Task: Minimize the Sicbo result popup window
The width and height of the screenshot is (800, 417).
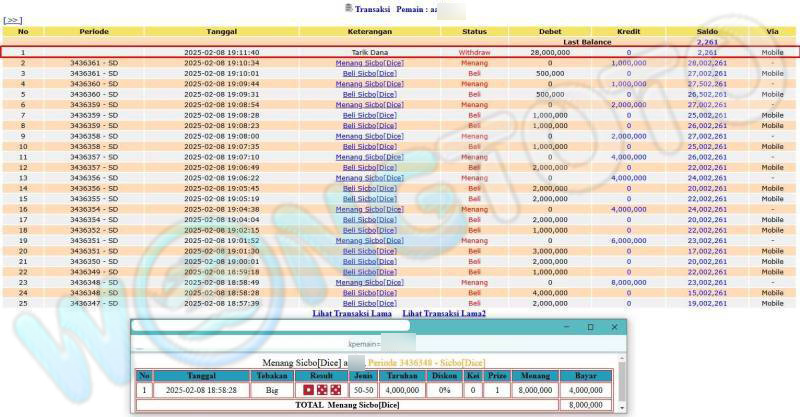Action: pos(566,327)
